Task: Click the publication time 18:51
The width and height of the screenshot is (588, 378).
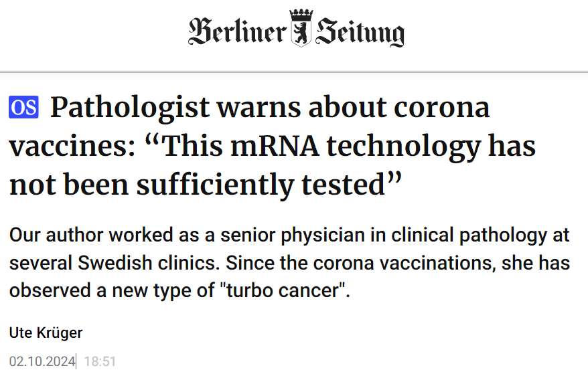Action: (100, 361)
